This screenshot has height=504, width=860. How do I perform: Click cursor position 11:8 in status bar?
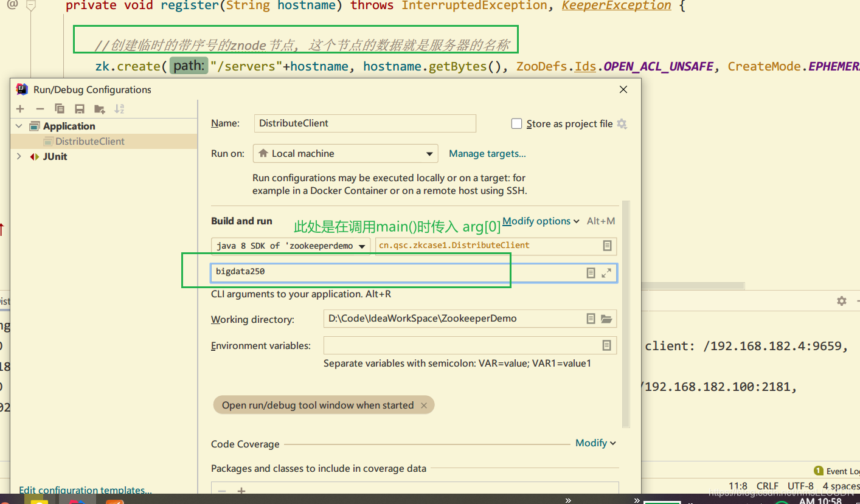pos(738,486)
